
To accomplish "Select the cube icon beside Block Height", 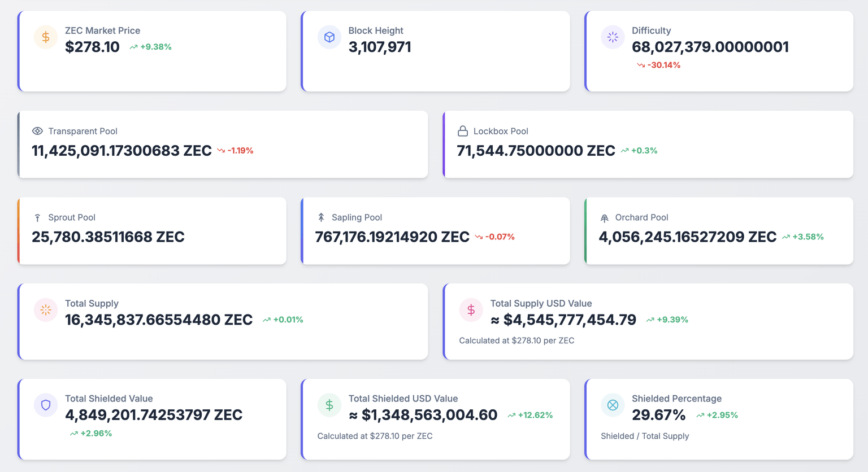I will (329, 37).
